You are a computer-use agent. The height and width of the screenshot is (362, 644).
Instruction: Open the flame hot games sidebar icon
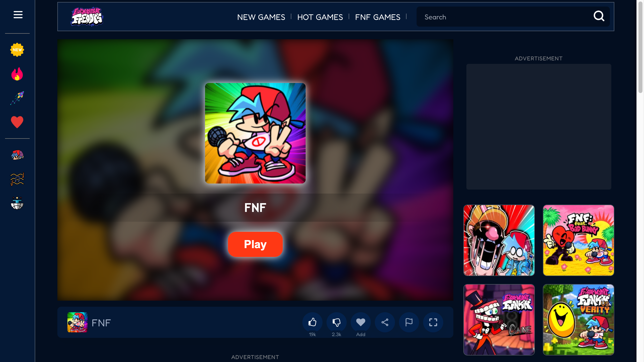(x=17, y=74)
